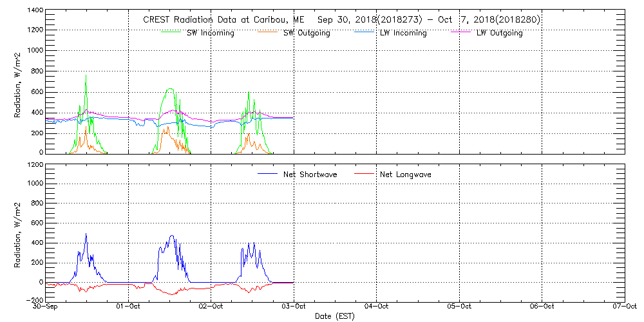Click the SW Outgoing legend label

pos(307,33)
